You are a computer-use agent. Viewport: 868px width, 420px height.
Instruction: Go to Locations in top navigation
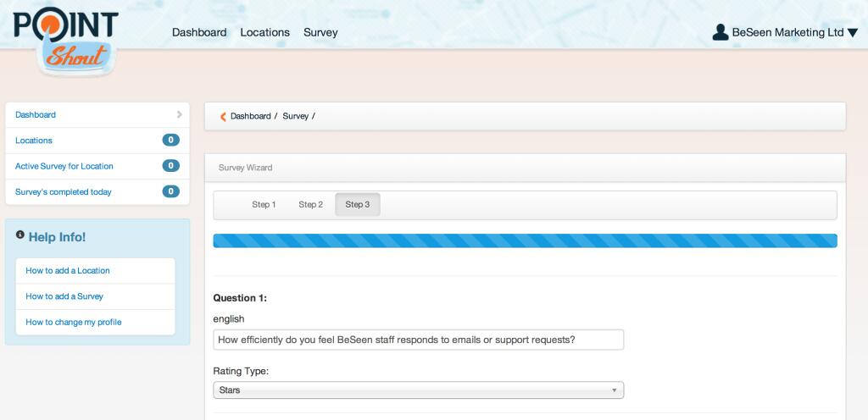264,32
